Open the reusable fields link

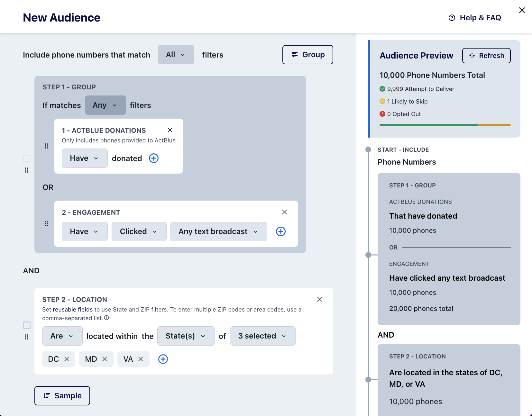point(72,309)
